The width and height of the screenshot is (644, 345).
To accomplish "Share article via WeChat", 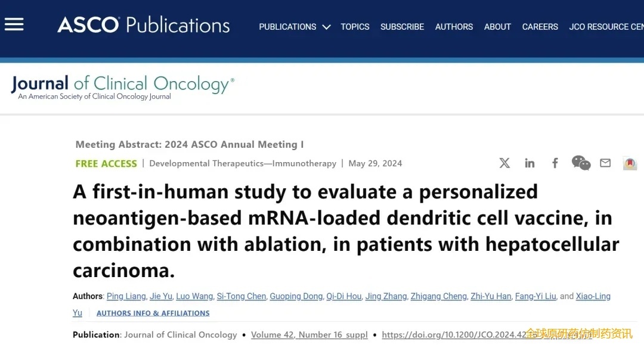I will coord(581,163).
